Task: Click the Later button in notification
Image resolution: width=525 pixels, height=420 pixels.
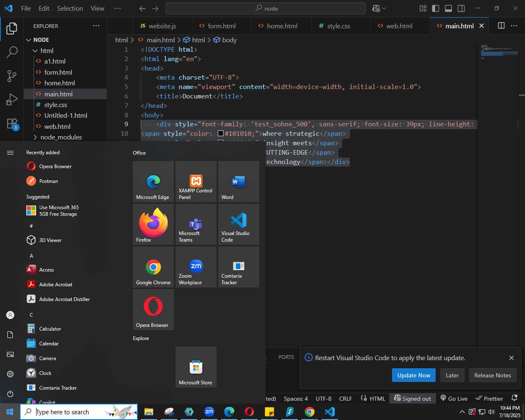Action: tap(452, 375)
